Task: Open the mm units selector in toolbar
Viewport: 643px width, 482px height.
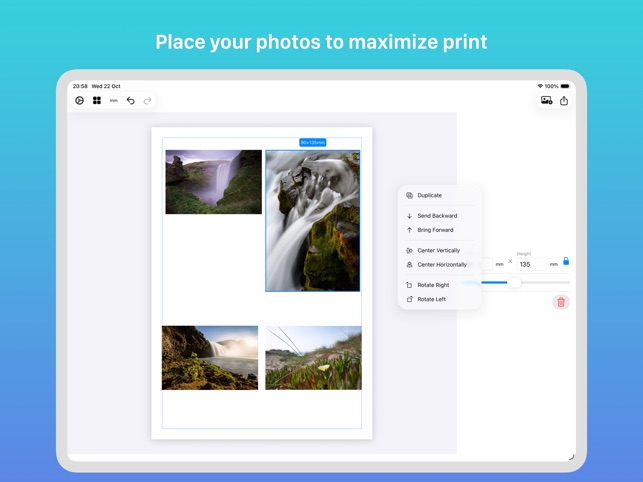Action: pos(114,100)
